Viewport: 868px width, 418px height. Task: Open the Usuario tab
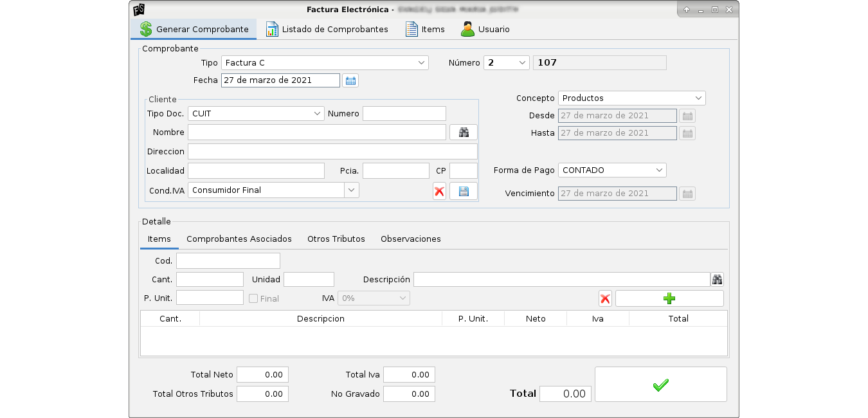coord(485,29)
